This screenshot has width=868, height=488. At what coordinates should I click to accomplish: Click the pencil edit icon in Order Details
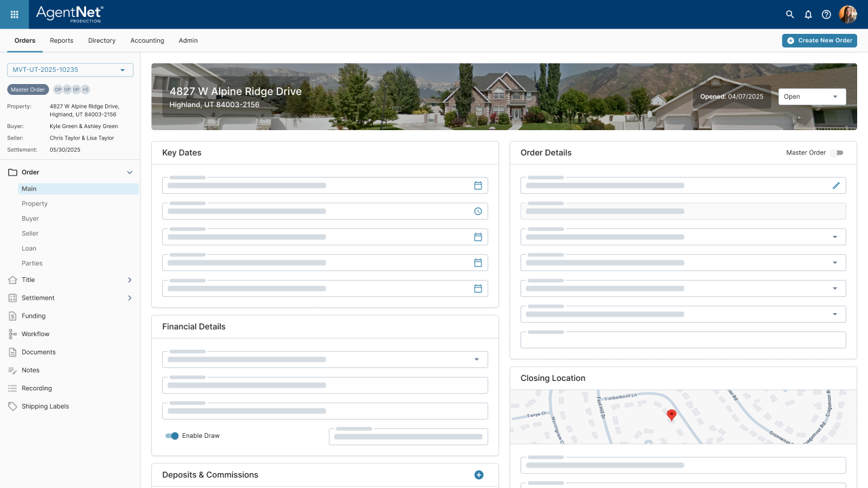pos(836,186)
